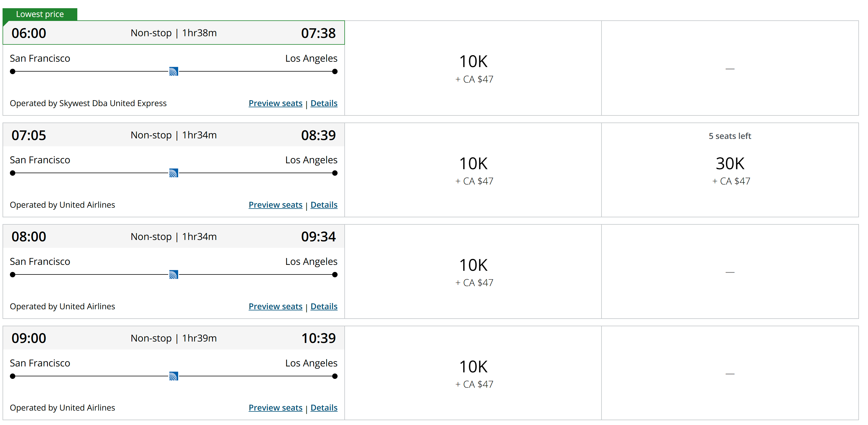Screen dimensions: 868x425
Task: Show Details for 08:00 flight
Action: coord(324,306)
